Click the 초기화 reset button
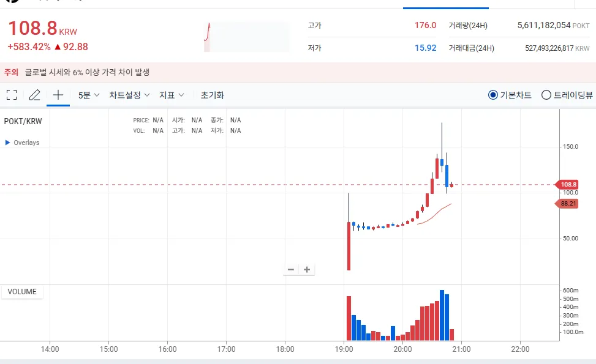 [x=213, y=95]
